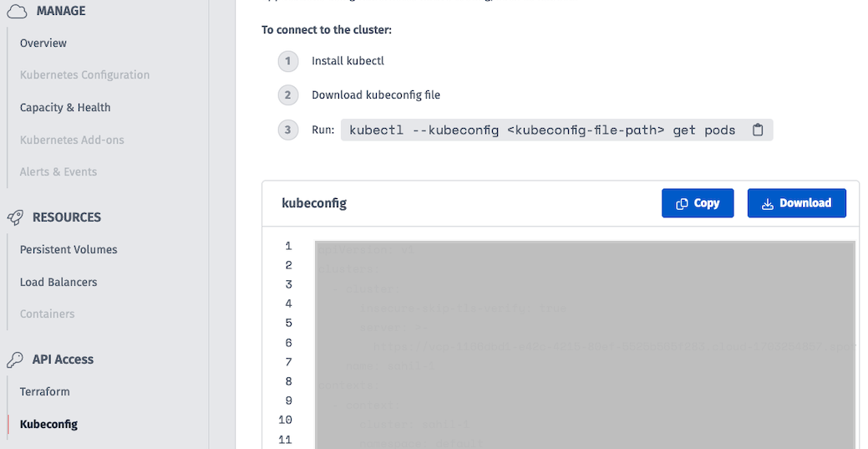Viewport: 868px width, 449px height.
Task: Click the MANAGE cloud icon
Action: [x=17, y=11]
